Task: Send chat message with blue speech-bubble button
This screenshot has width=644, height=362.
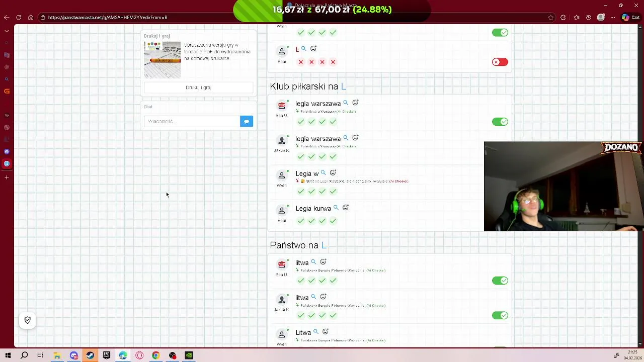Action: pos(247,121)
